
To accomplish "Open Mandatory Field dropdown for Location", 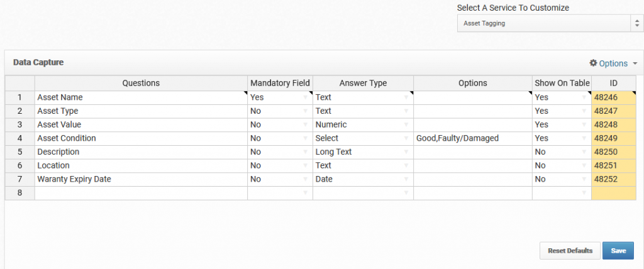I will pos(305,166).
